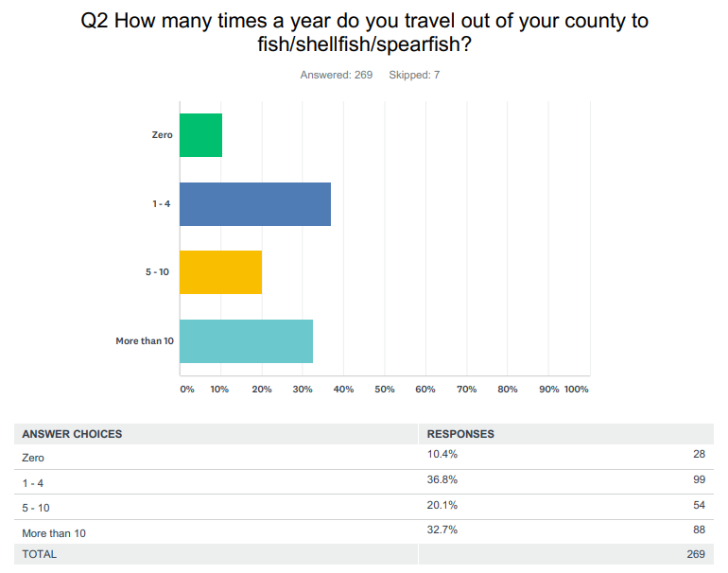Click the 'Zero' label on chart axis

click(x=163, y=135)
